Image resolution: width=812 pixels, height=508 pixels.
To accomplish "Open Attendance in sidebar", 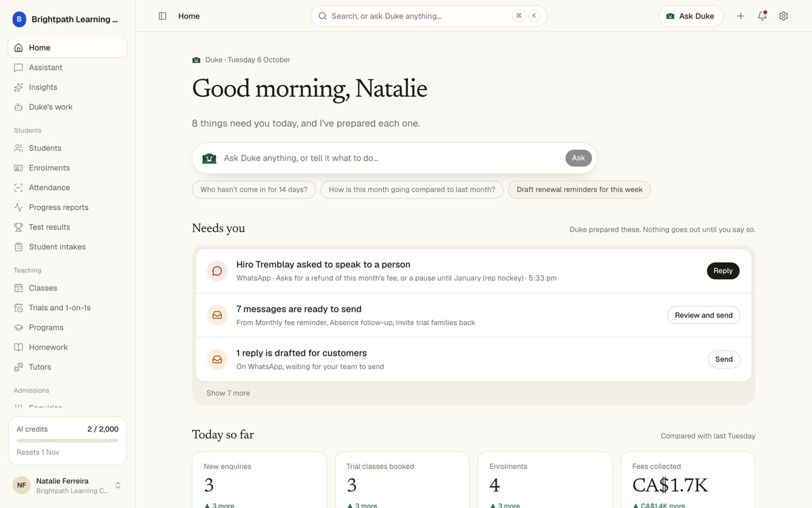I will pyautogui.click(x=68, y=188).
